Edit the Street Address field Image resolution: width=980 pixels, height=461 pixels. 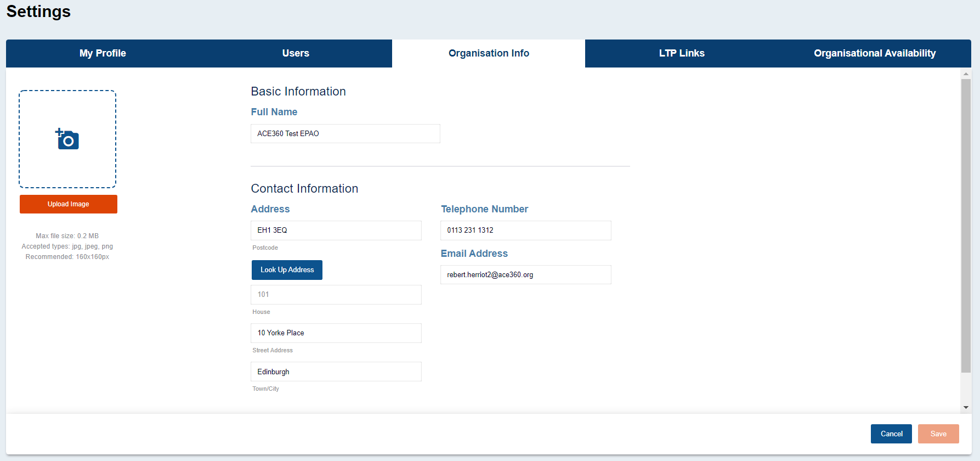click(336, 333)
